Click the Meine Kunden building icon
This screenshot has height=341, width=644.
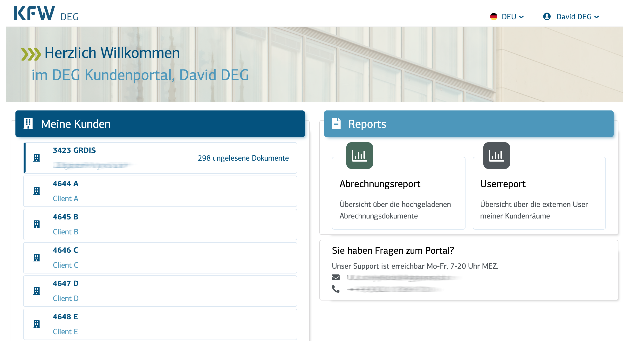click(28, 124)
